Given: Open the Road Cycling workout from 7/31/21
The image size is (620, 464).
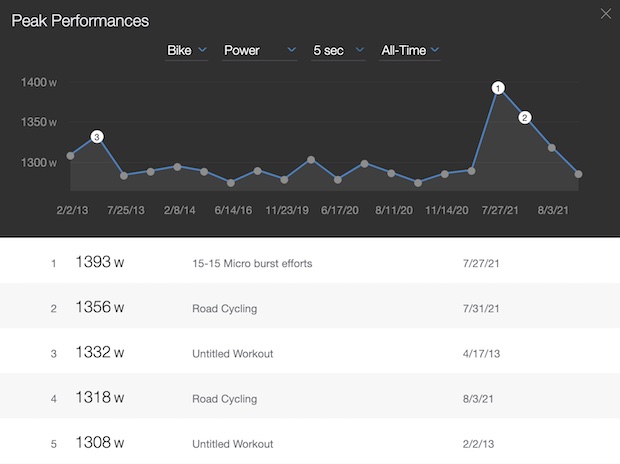Looking at the screenshot, I should 224,309.
